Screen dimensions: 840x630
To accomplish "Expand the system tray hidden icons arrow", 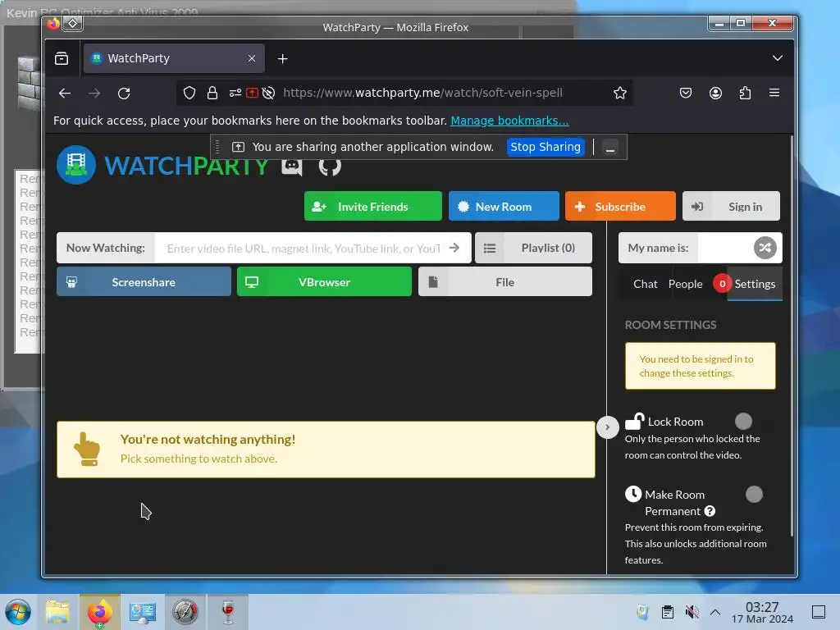I will tap(715, 612).
